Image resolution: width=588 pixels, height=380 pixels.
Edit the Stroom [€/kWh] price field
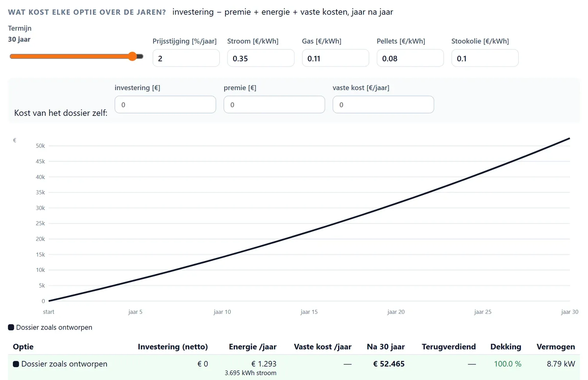[261, 58]
